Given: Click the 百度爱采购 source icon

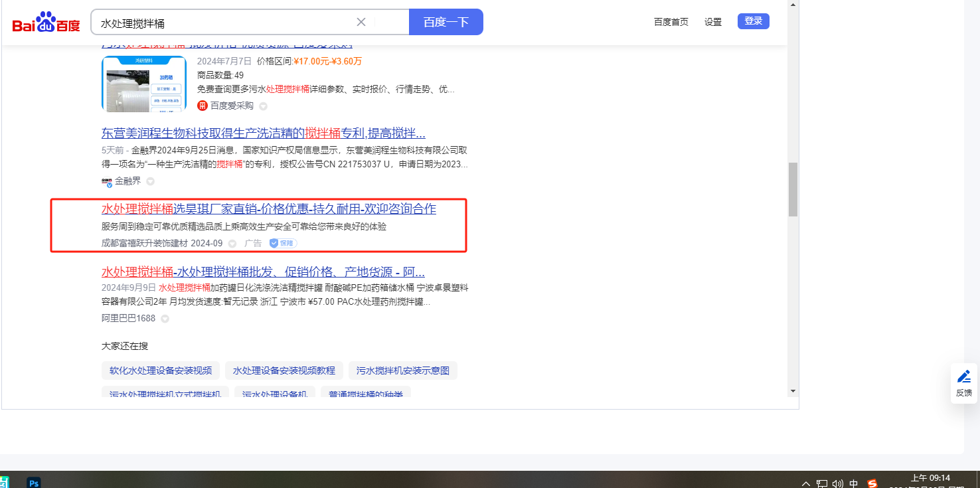Looking at the screenshot, I should point(203,106).
